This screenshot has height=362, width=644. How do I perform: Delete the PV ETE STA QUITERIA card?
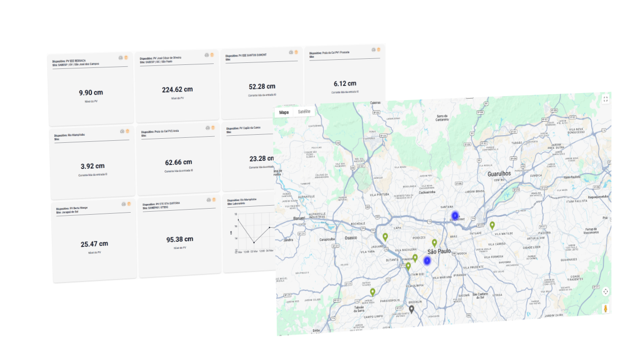click(x=214, y=200)
